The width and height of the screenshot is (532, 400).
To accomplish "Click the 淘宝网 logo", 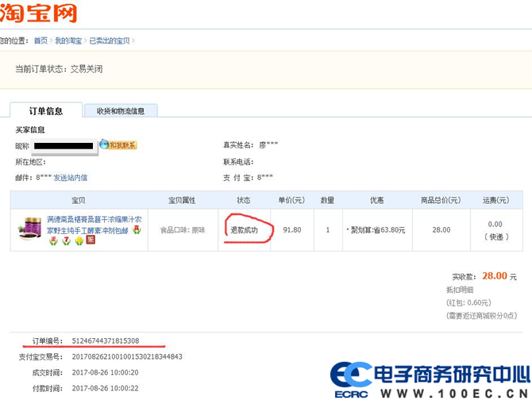I will click(x=38, y=12).
